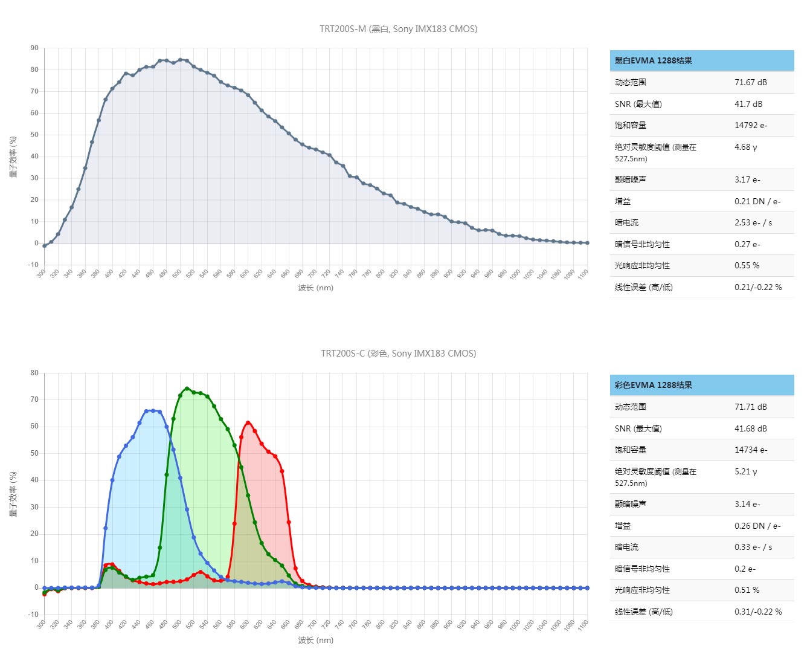Viewport: 810px width, 672px height.
Task: Select the 黑白EVMA 1288结果 table header
Action: 653,60
